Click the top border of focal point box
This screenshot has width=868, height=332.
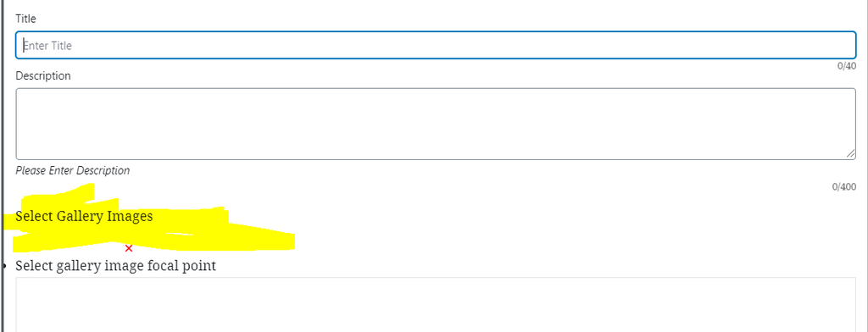436,278
